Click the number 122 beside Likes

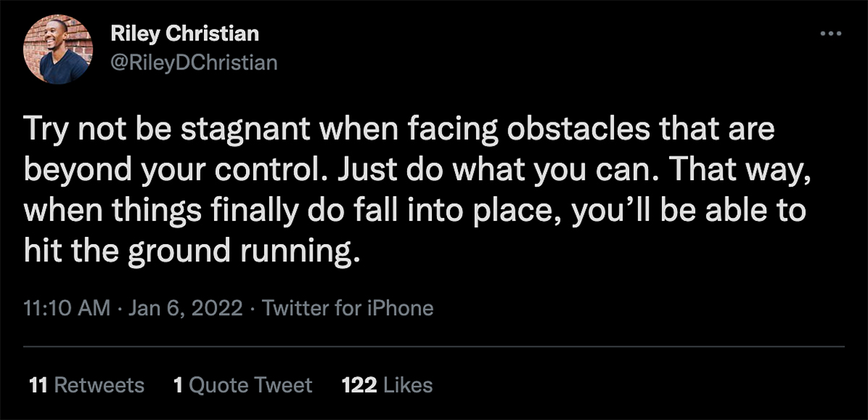[x=359, y=385]
